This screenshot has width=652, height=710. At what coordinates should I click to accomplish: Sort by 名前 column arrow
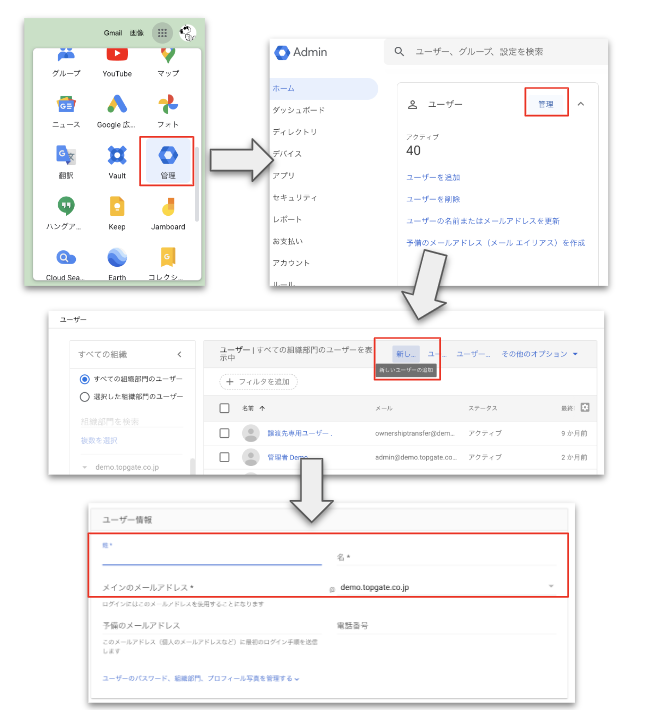(x=262, y=408)
